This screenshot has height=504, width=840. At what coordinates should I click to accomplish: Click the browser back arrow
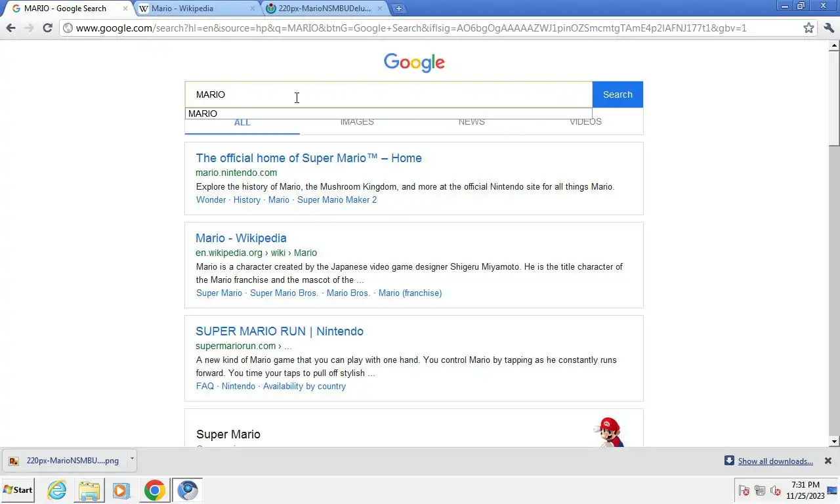pyautogui.click(x=10, y=28)
